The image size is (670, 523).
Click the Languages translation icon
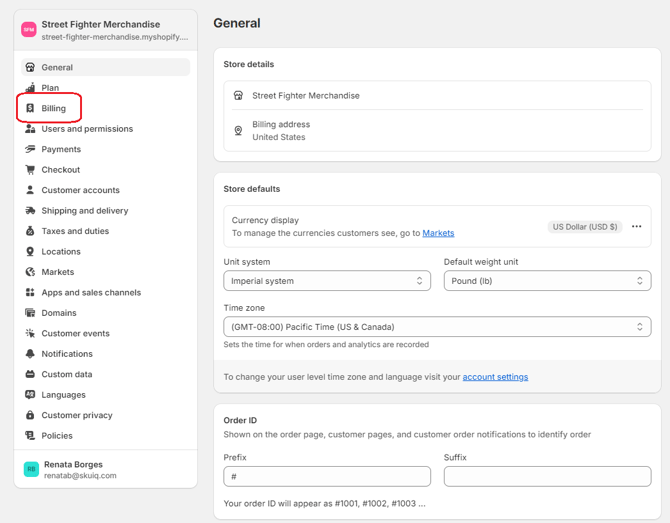point(30,394)
